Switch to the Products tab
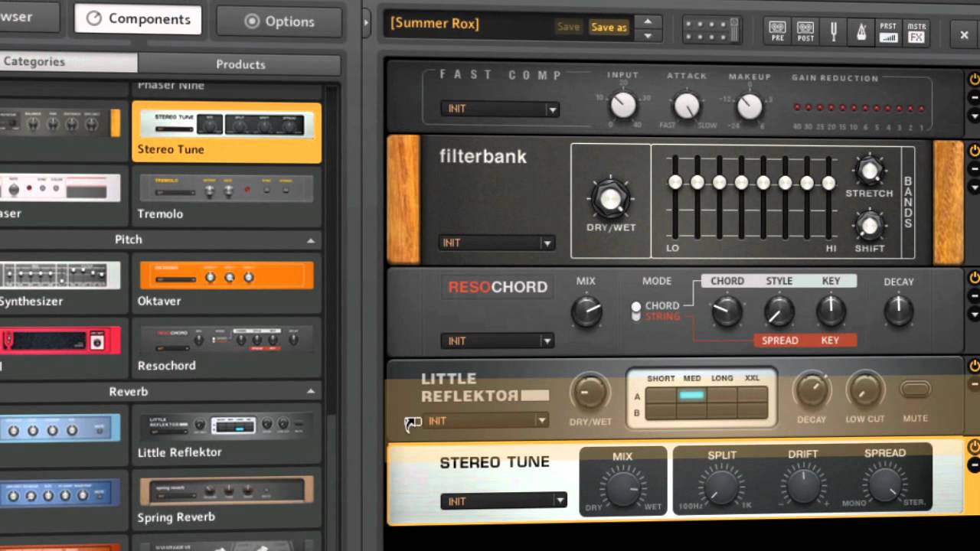 pyautogui.click(x=240, y=64)
